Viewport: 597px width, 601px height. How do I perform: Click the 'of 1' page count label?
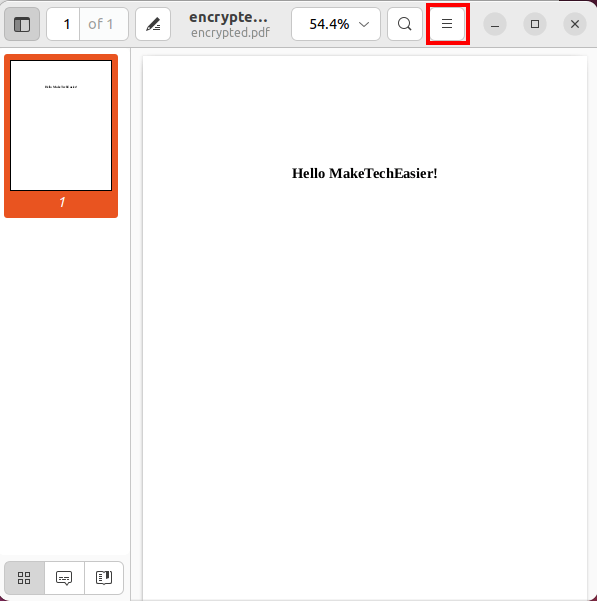(x=100, y=24)
